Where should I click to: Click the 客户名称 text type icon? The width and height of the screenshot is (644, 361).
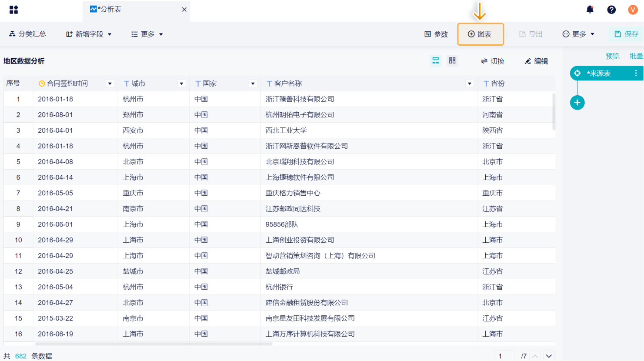pos(269,84)
